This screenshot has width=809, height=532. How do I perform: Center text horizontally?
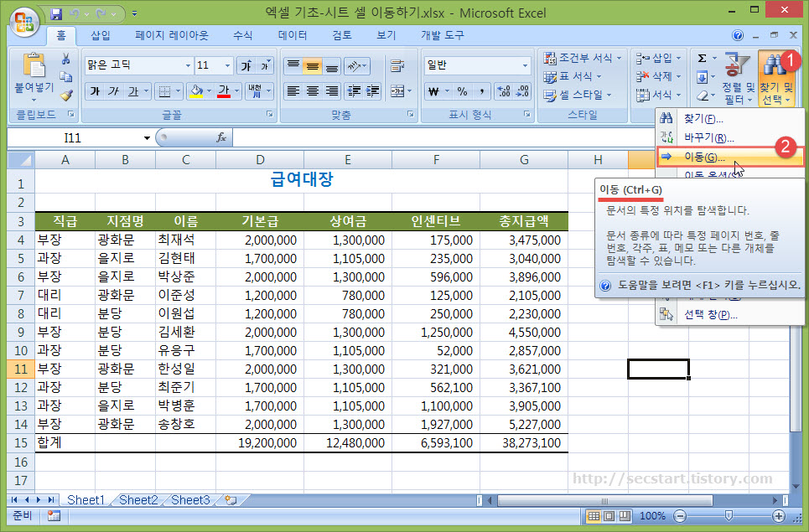[312, 92]
